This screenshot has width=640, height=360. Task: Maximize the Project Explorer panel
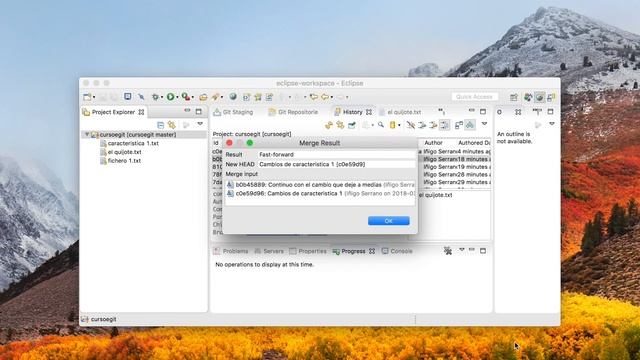click(x=199, y=111)
